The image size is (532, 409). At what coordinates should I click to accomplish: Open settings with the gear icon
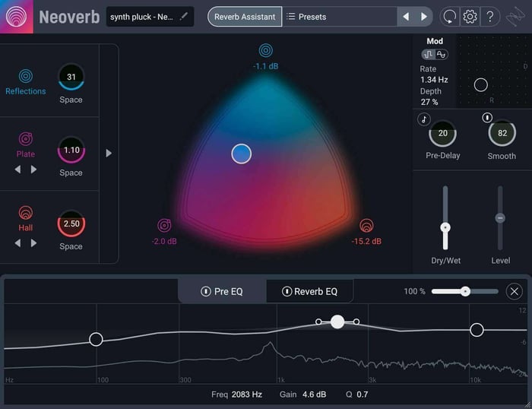[x=470, y=16]
